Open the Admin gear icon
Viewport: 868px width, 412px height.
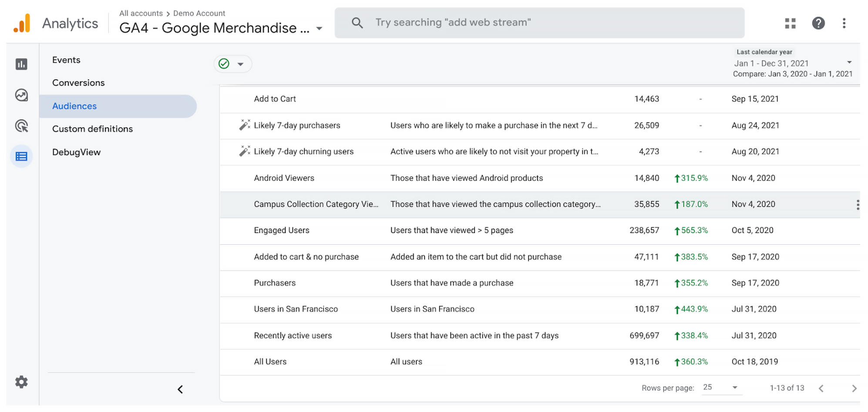click(x=21, y=382)
